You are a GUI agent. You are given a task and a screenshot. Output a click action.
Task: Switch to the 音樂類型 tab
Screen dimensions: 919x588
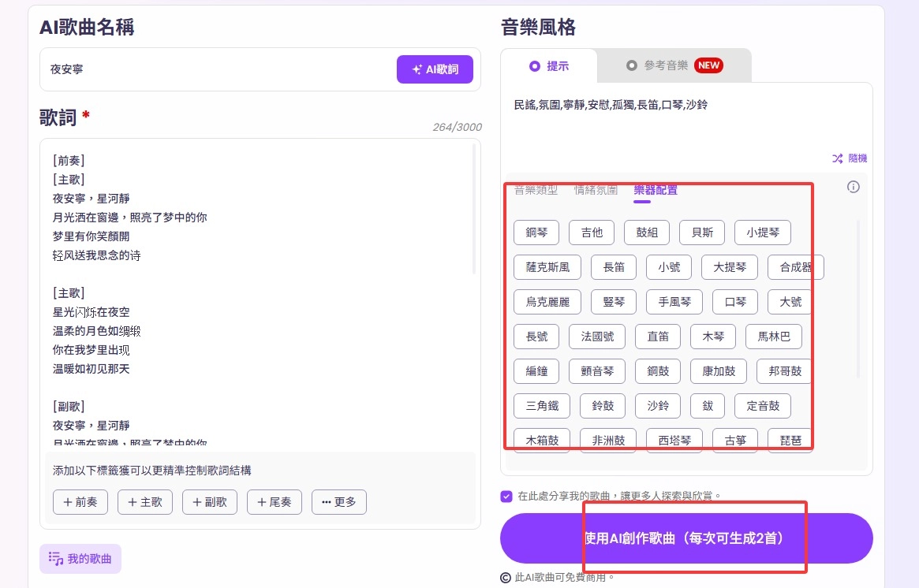point(536,190)
